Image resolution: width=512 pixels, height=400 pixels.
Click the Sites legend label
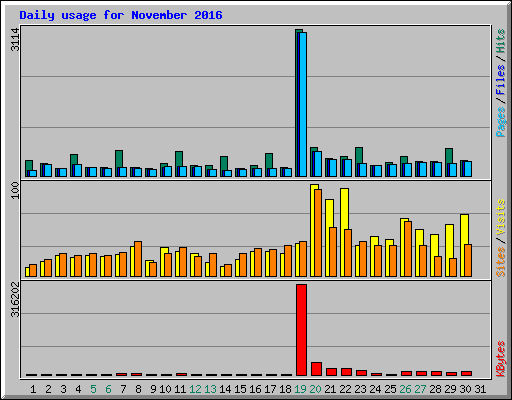(501, 262)
